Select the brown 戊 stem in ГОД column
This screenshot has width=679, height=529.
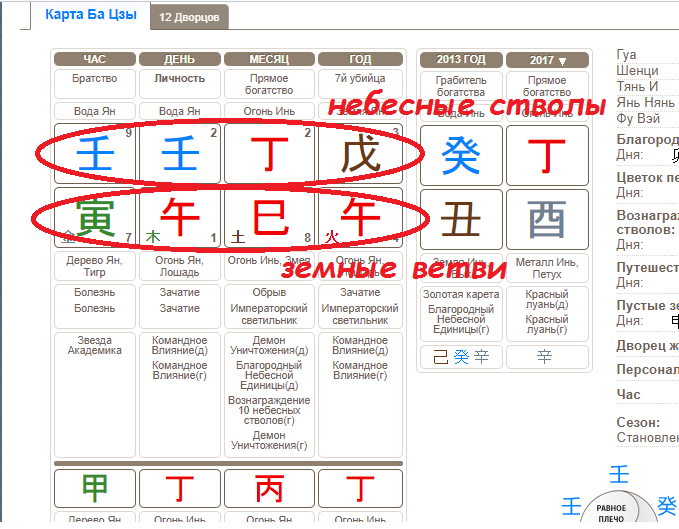tap(360, 154)
